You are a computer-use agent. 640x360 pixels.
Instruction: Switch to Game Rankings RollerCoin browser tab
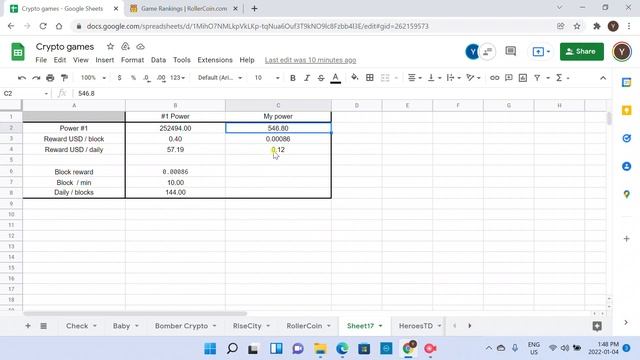click(184, 8)
